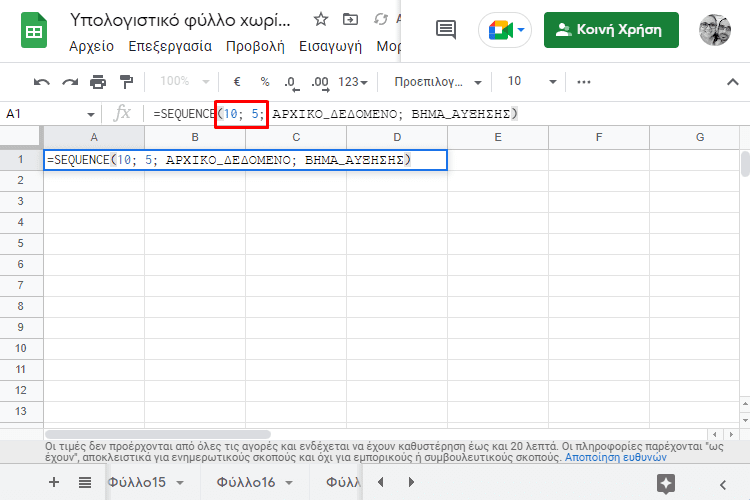750x500 pixels.
Task: Click the scroll down arrow
Action: coord(745,420)
